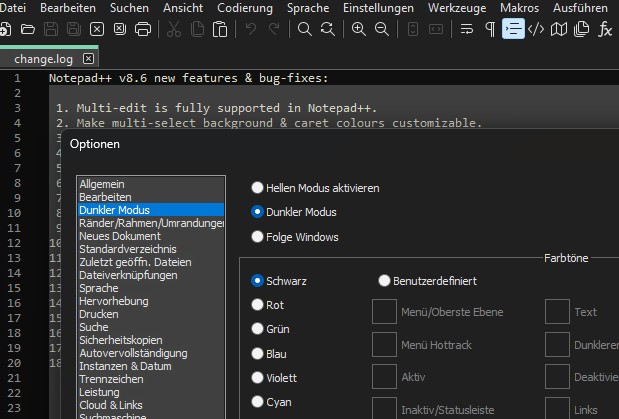Click the Print toolbar icon
The height and width of the screenshot is (419, 619).
click(x=143, y=28)
